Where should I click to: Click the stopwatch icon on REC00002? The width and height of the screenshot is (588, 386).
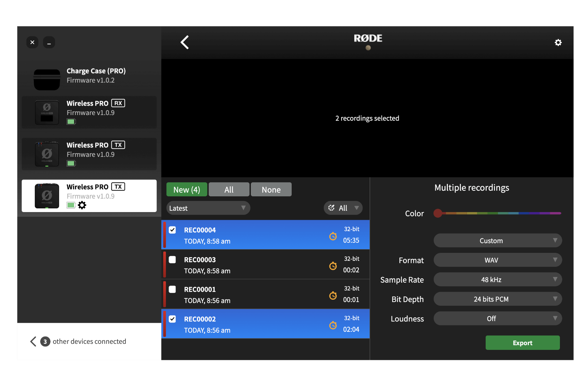tap(333, 325)
